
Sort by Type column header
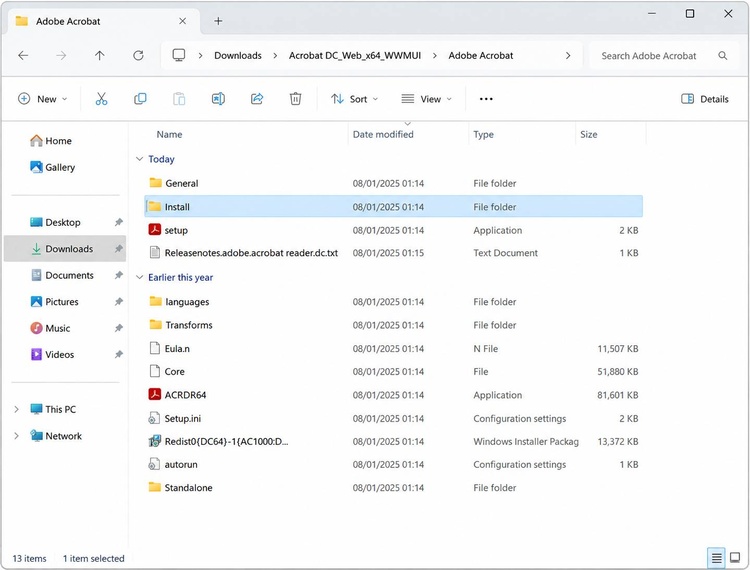pos(483,134)
